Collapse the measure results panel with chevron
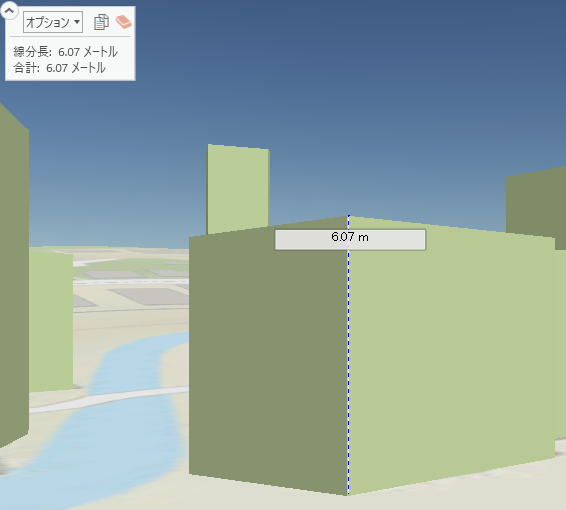 coord(9,10)
